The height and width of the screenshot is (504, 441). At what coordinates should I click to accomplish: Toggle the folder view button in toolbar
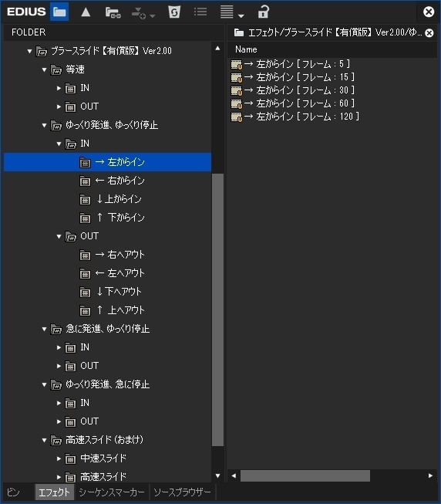59,12
